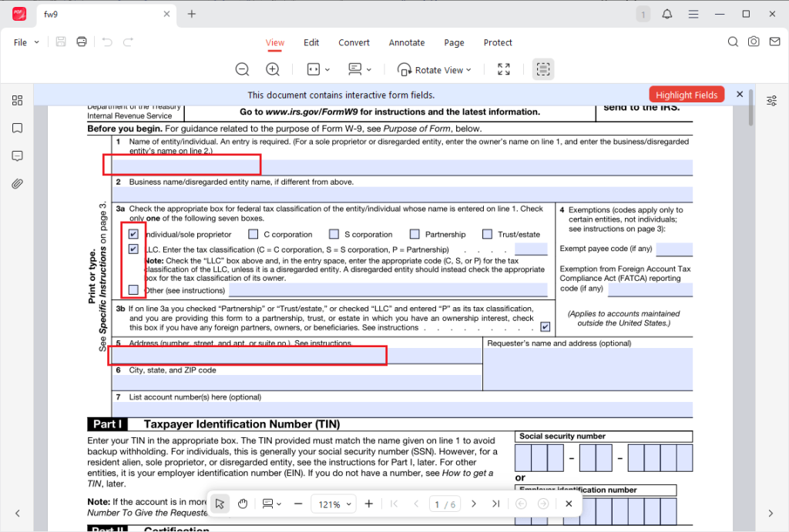Uncheck the LLC checkbox

[133, 249]
